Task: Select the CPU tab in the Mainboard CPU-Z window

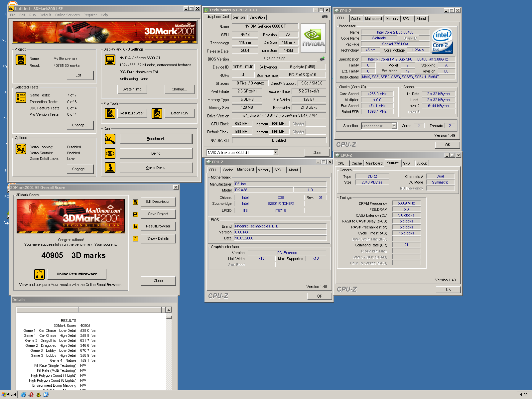Action: click(212, 170)
